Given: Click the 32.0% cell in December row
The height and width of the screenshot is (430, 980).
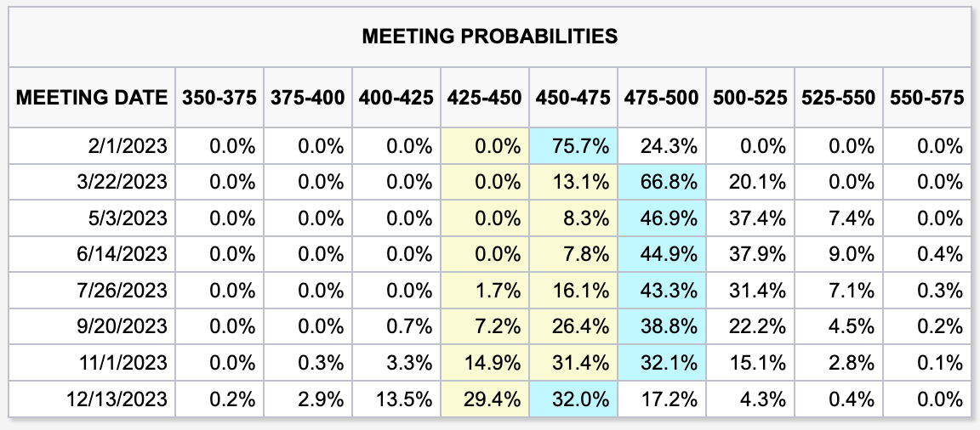Looking at the screenshot, I should pos(581,399).
